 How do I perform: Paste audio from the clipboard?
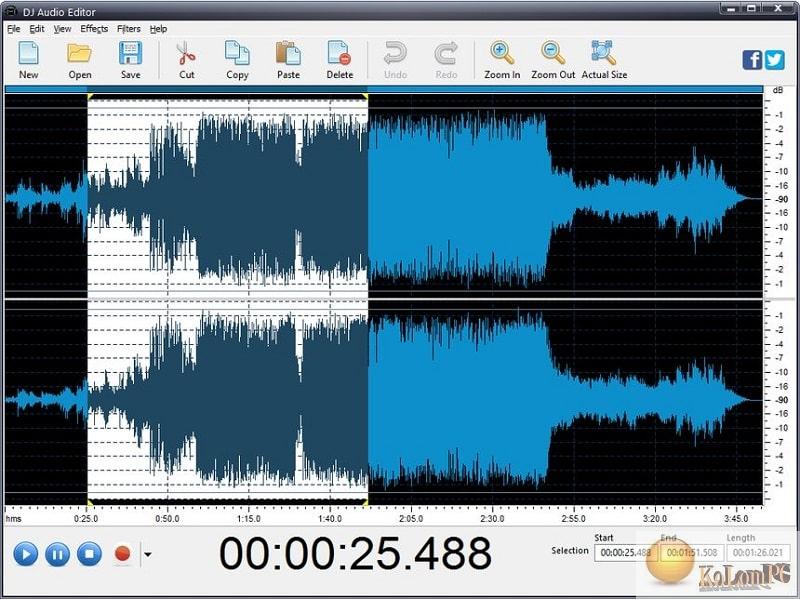[x=288, y=60]
